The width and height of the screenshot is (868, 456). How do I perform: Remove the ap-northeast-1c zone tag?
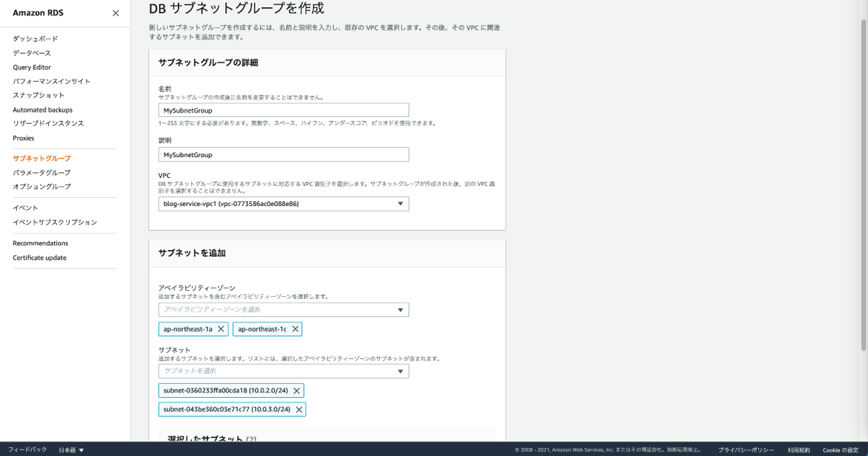point(295,329)
